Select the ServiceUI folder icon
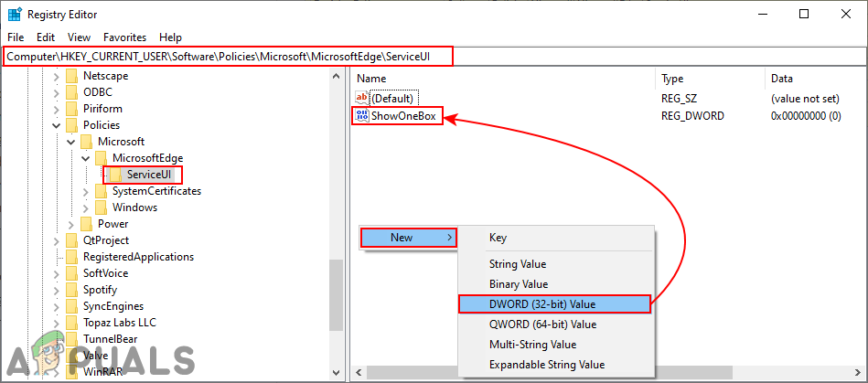This screenshot has height=383, width=868. tap(116, 175)
